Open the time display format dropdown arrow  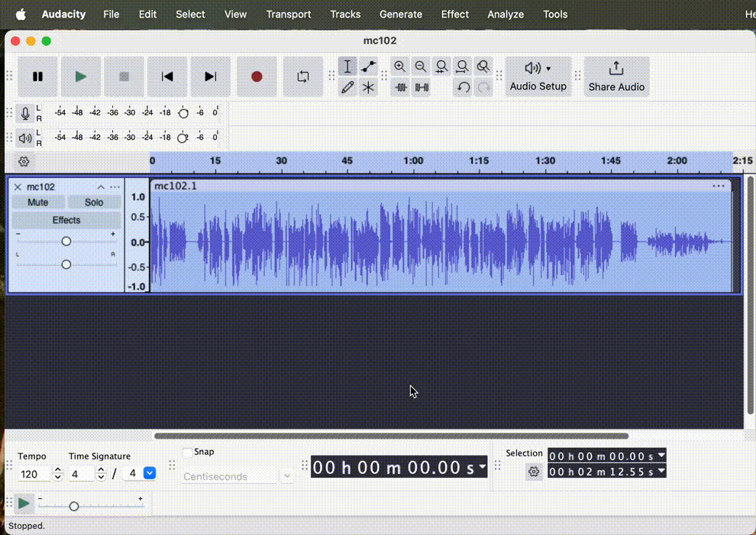482,466
